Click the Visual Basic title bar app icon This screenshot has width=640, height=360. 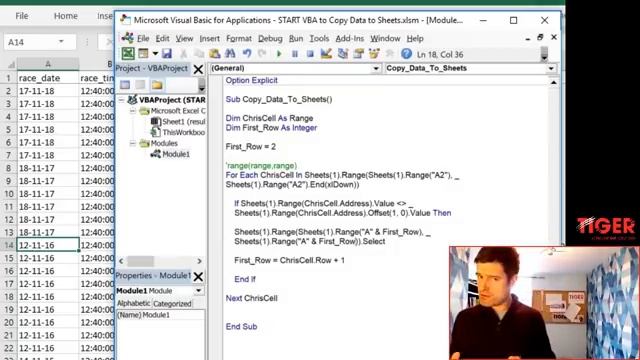125,20
